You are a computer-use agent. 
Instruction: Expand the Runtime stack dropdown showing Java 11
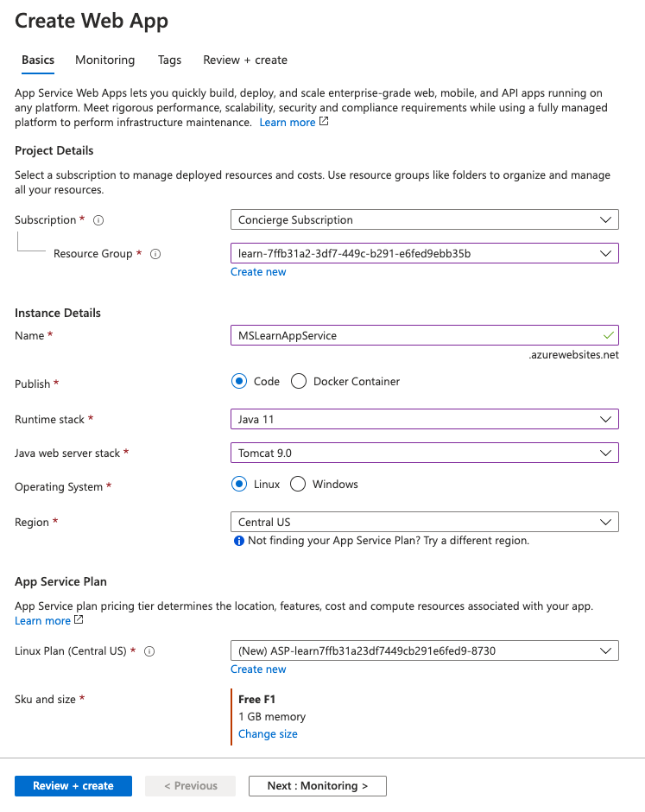(424, 420)
